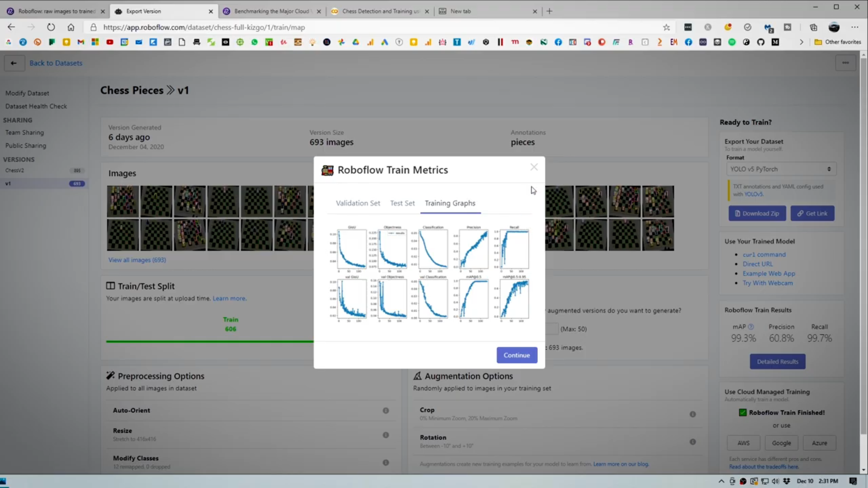Viewport: 868px width, 488px height.
Task: Switch to Roboflow raw images tab
Action: click(x=56, y=11)
